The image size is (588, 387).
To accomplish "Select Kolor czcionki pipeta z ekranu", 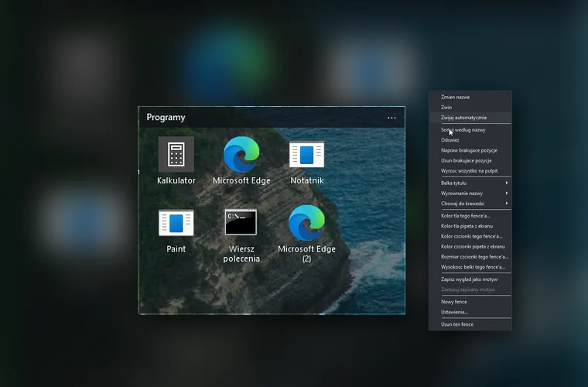I will [470, 246].
